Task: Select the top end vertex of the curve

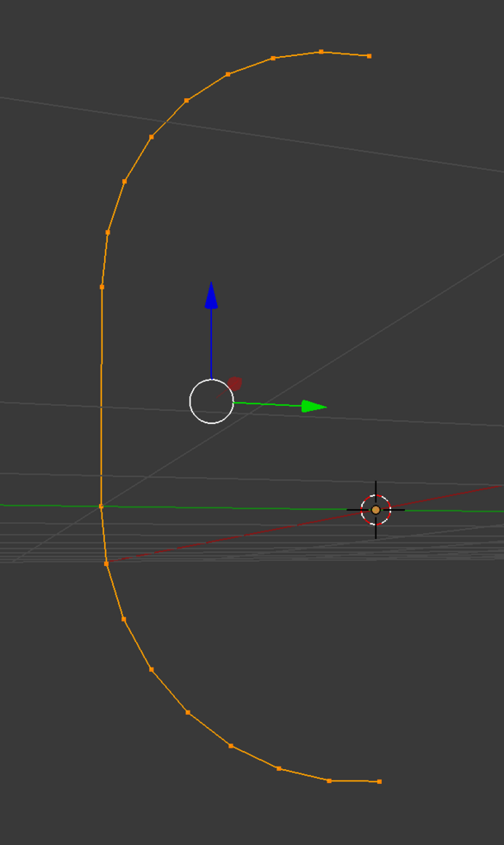Action: 369,56
